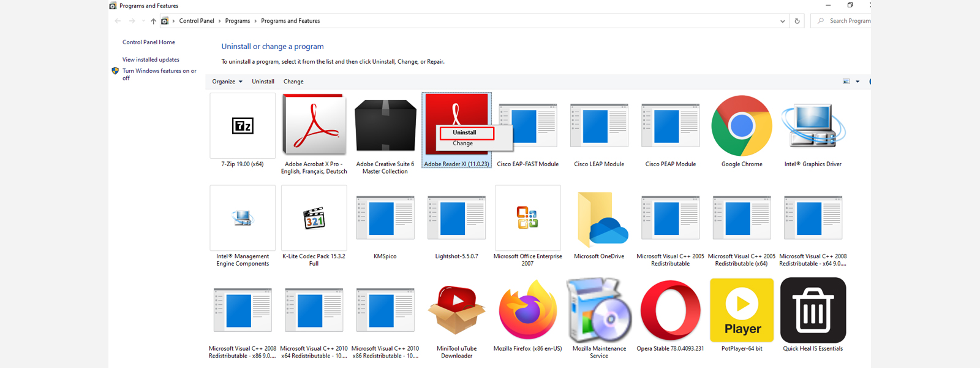Click the Adobe Reader XI (11.0.23) label
This screenshot has width=980, height=368.
[456, 164]
